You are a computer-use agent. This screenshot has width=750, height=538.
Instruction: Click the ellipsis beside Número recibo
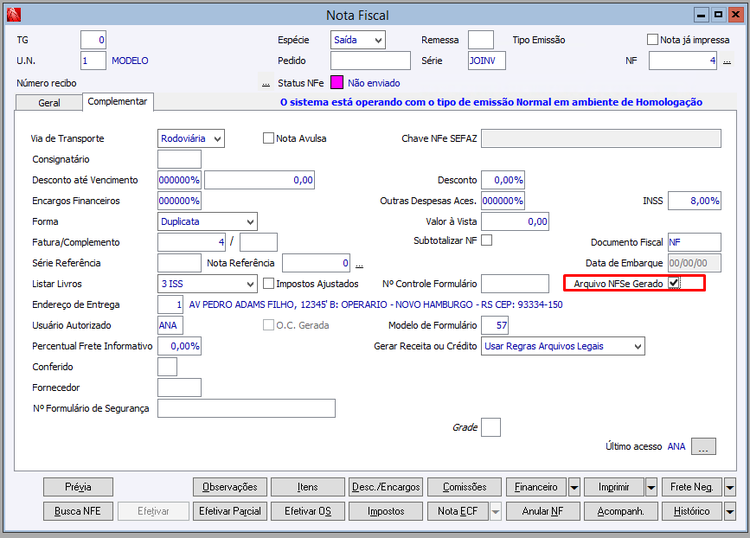[266, 83]
